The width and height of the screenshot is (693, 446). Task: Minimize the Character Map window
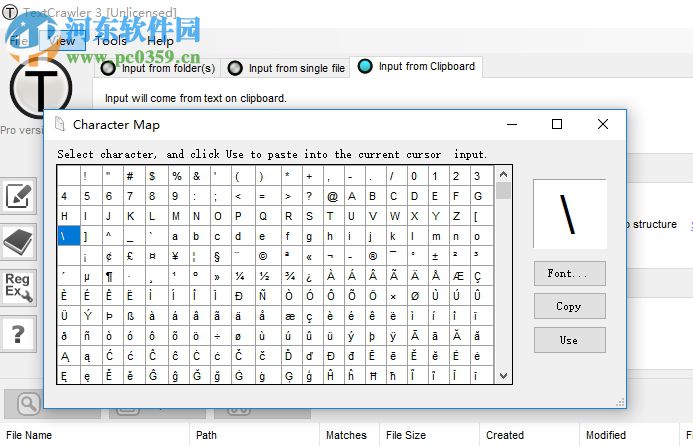[512, 124]
